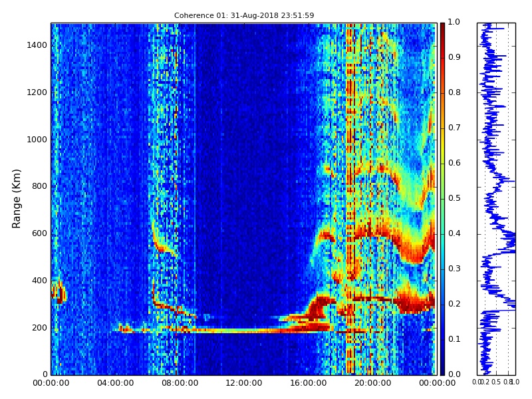Viewport: 532px width, 399px height.
Task: Click the dark blue bottom of the colorbar
Action: [x=442, y=366]
